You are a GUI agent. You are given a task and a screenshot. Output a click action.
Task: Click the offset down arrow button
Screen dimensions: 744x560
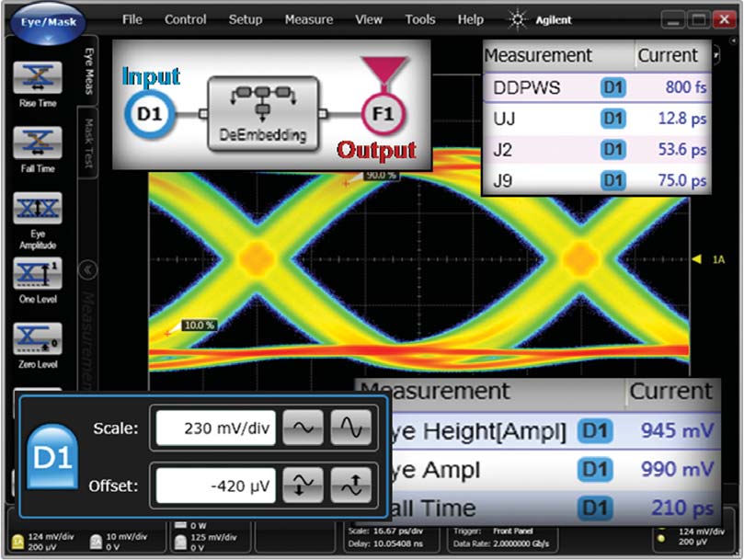[x=302, y=485]
